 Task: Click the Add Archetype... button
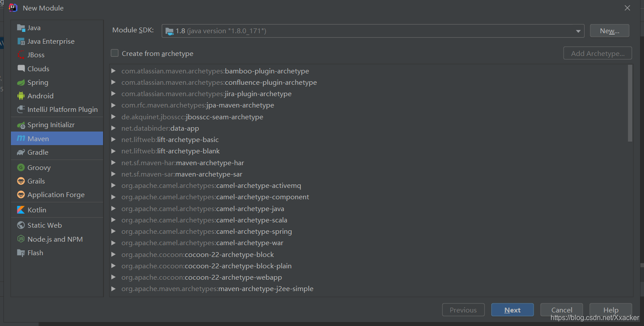(x=598, y=53)
